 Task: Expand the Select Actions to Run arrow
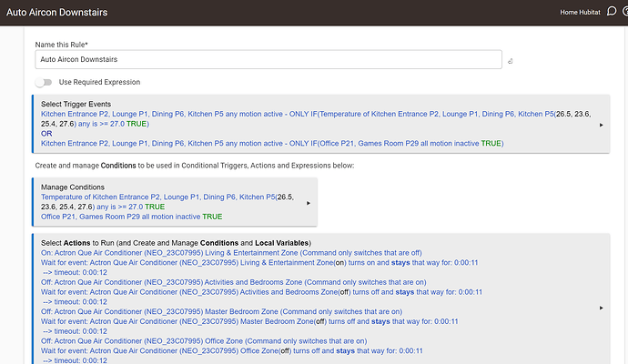point(602,308)
